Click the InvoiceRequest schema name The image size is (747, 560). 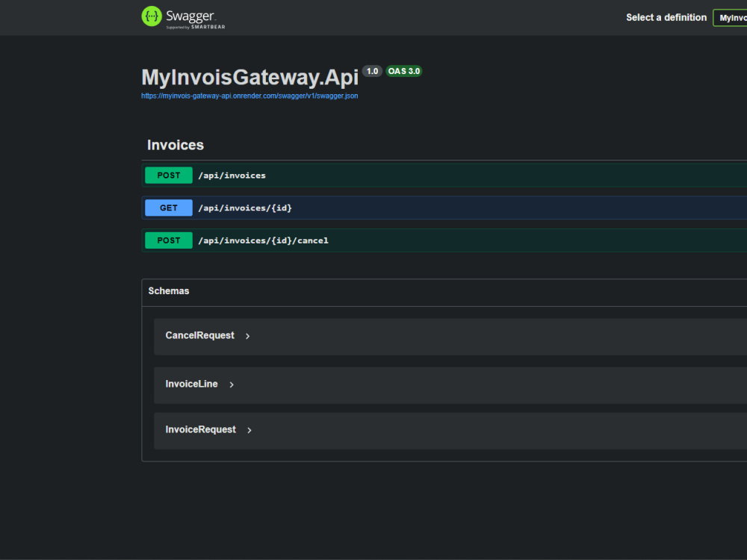pyautogui.click(x=200, y=429)
